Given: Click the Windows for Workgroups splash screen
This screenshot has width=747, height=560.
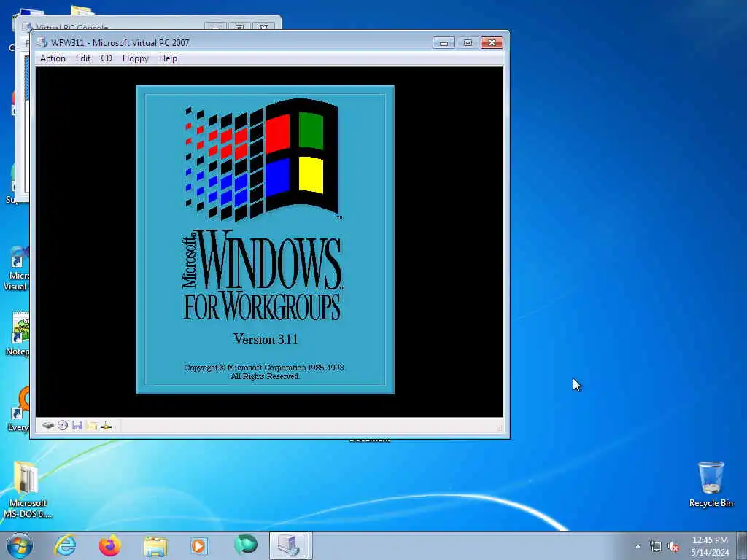Looking at the screenshot, I should click(x=265, y=239).
